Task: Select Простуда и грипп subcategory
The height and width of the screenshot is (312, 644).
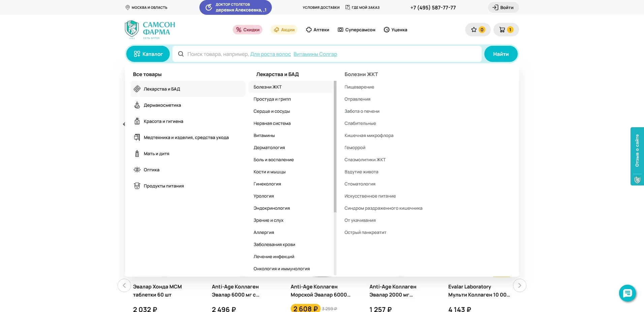Action: [272, 99]
